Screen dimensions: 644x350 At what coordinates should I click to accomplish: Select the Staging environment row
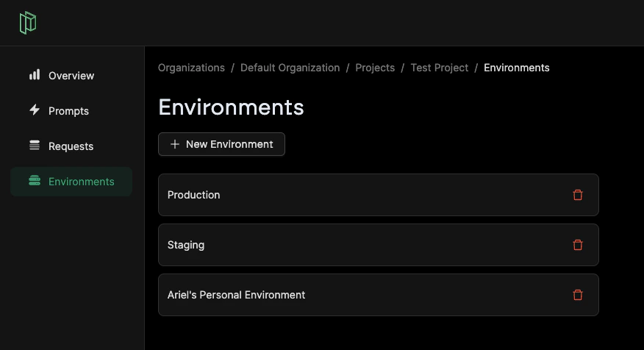[379, 245]
